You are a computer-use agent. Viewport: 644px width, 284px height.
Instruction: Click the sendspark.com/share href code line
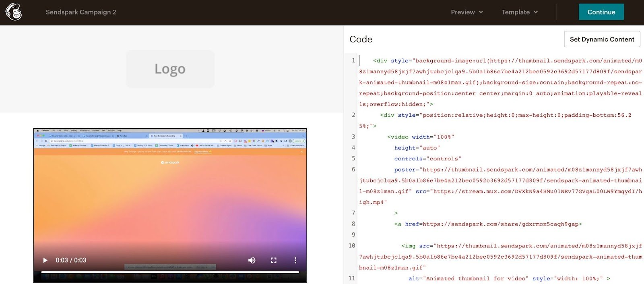pyautogui.click(x=488, y=224)
